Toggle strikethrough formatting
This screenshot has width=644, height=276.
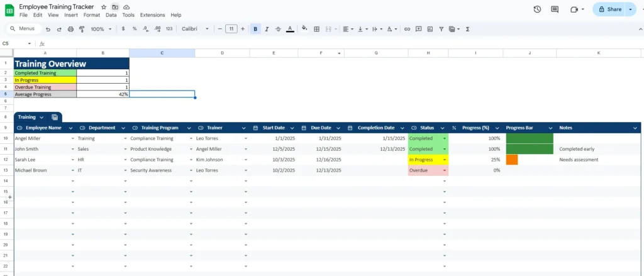(278, 29)
